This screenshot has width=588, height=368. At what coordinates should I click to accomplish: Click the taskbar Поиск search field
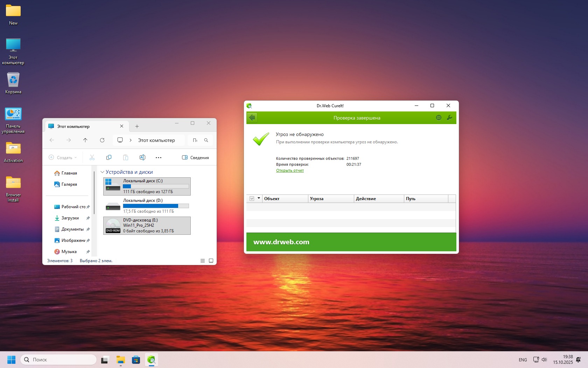(59, 360)
